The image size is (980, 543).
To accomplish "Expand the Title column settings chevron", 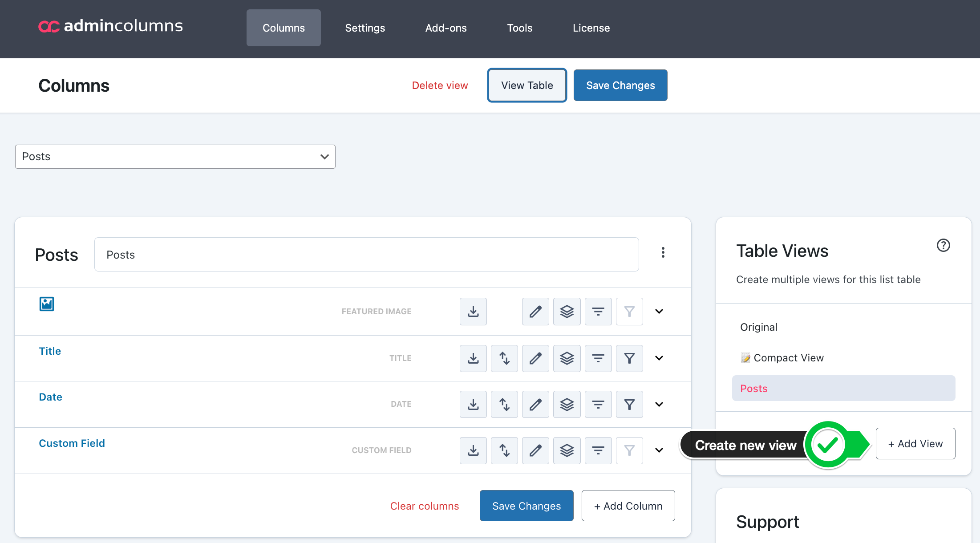I will point(659,358).
